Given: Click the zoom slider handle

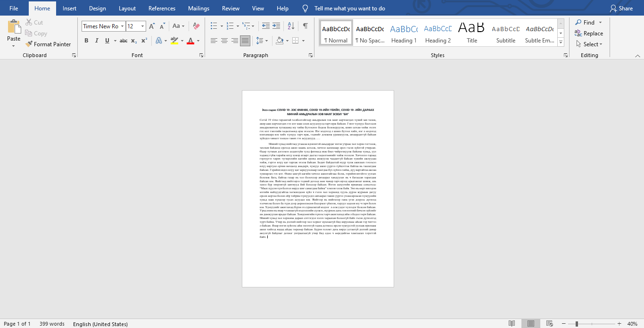Looking at the screenshot, I should pos(577,324).
